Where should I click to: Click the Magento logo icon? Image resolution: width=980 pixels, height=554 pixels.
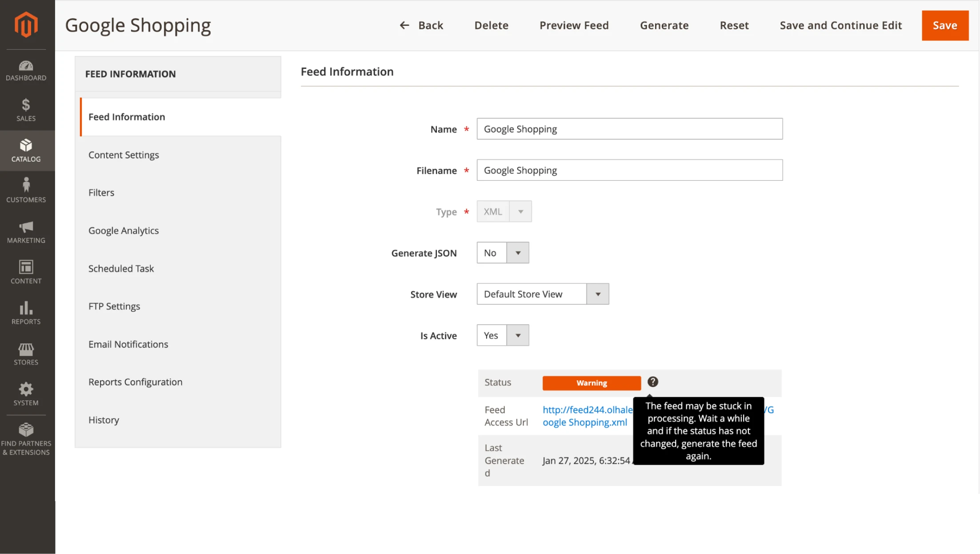click(26, 24)
